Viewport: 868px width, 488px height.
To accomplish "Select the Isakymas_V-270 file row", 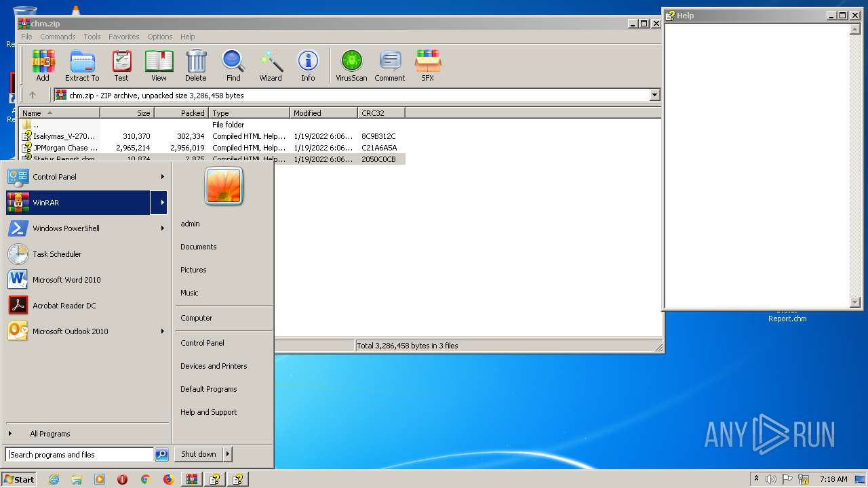I will [x=212, y=136].
